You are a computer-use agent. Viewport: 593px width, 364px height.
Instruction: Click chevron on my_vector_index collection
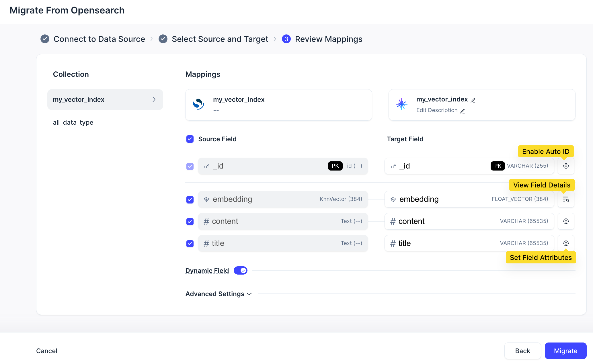[x=154, y=99]
